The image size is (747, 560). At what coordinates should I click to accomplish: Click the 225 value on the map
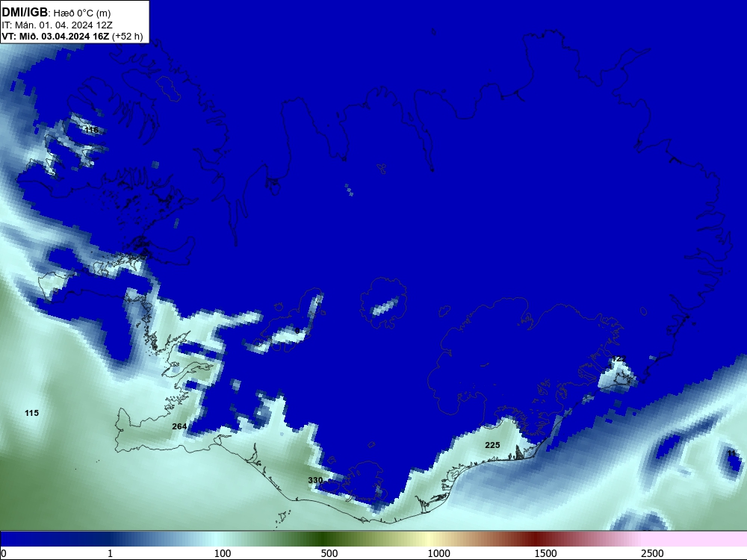pos(492,445)
